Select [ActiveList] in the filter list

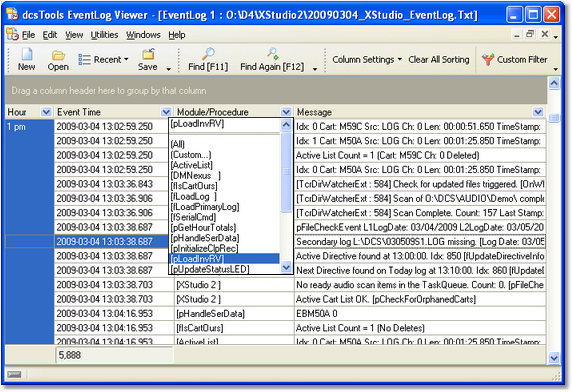(x=224, y=165)
